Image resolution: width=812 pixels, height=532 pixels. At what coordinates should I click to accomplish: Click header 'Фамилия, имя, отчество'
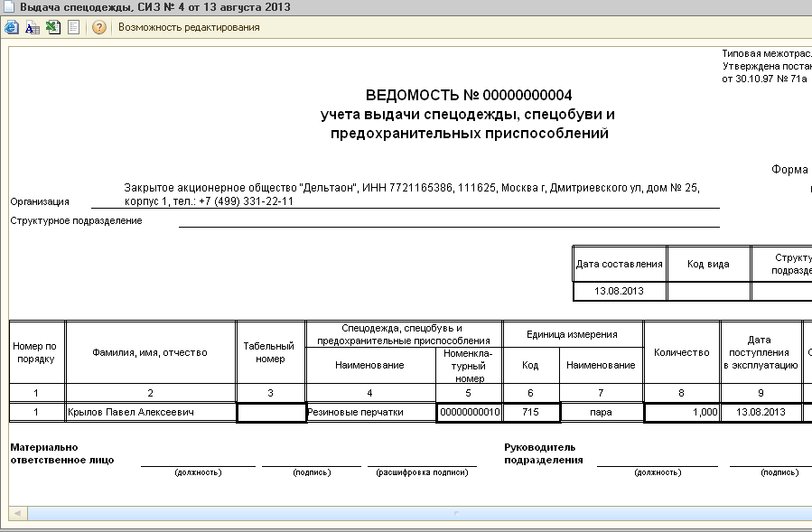point(150,352)
